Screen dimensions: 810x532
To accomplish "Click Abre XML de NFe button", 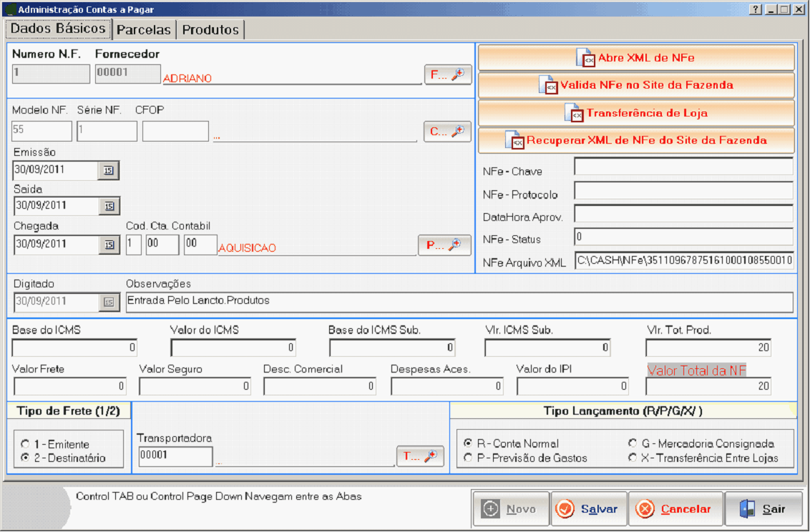I will coord(636,58).
